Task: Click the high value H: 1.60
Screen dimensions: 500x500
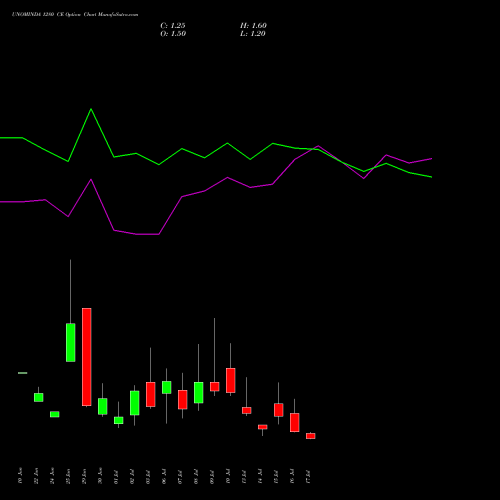Action: 253,26
